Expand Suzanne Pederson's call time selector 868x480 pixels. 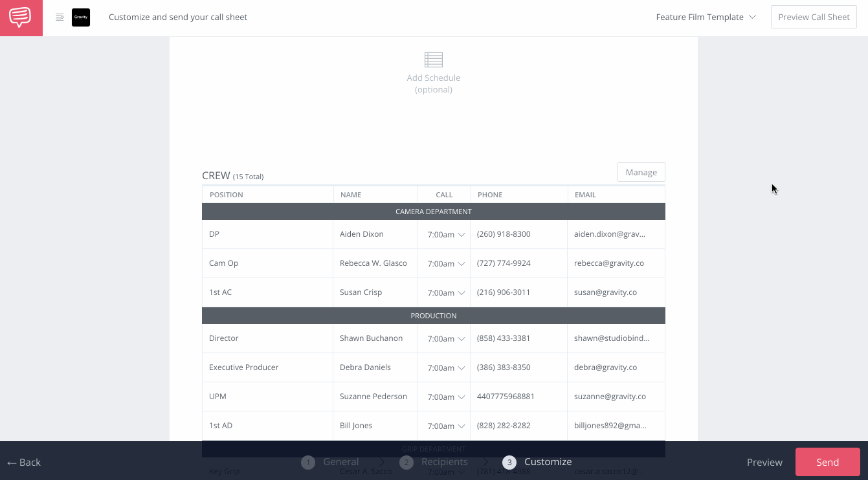pos(444,396)
